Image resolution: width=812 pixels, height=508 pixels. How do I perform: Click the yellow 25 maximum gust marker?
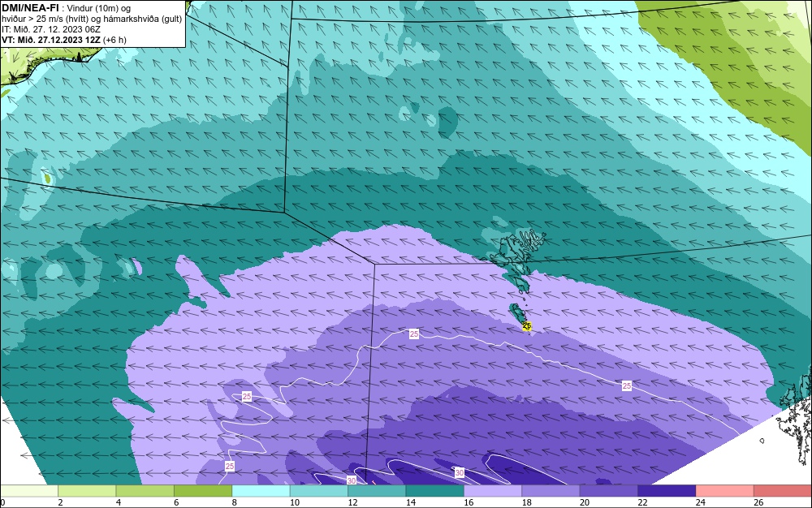pos(527,326)
